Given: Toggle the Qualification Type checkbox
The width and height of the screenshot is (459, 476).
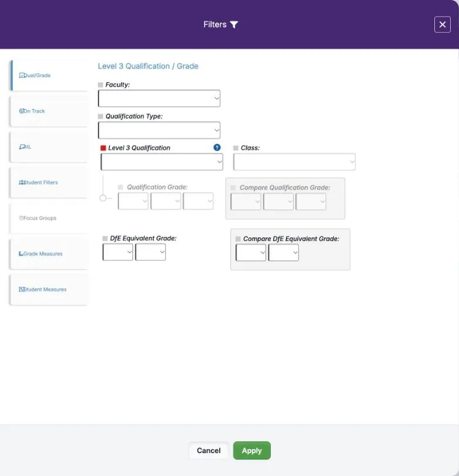Looking at the screenshot, I should click(100, 116).
